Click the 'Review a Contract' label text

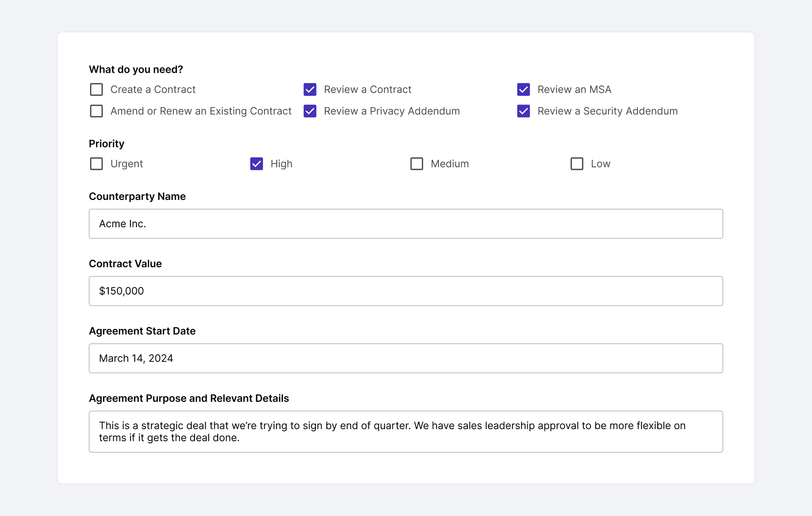[x=367, y=89]
